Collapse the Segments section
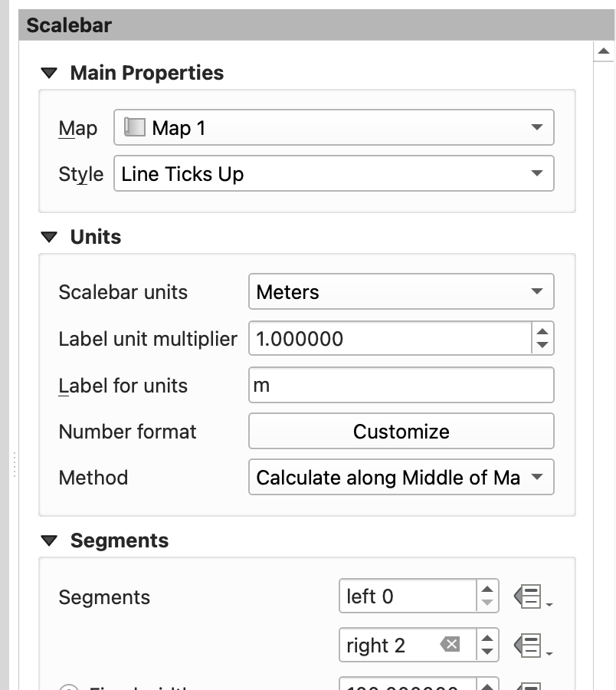This screenshot has width=616, height=690. [x=50, y=541]
